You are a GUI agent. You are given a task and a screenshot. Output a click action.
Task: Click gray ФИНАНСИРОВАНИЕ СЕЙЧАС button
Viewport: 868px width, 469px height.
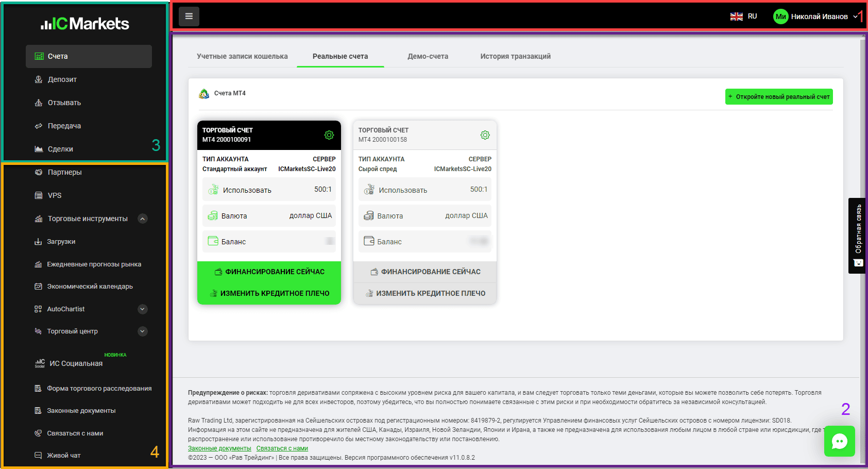tap(425, 272)
